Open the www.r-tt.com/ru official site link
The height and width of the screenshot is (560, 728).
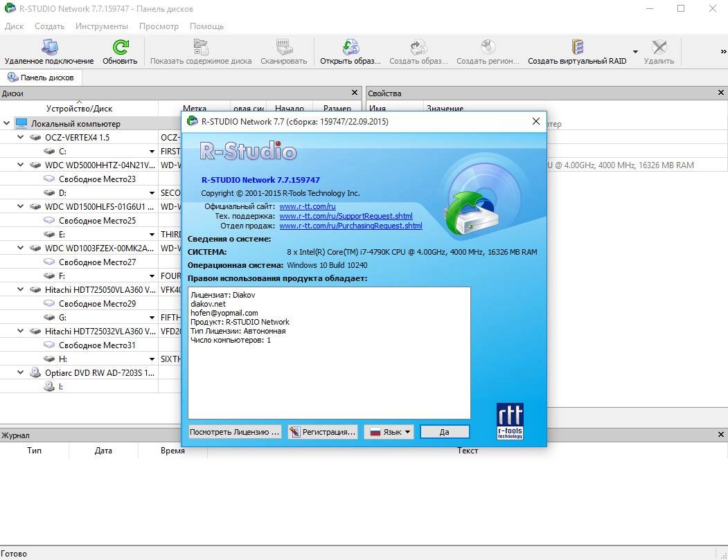pyautogui.click(x=308, y=206)
